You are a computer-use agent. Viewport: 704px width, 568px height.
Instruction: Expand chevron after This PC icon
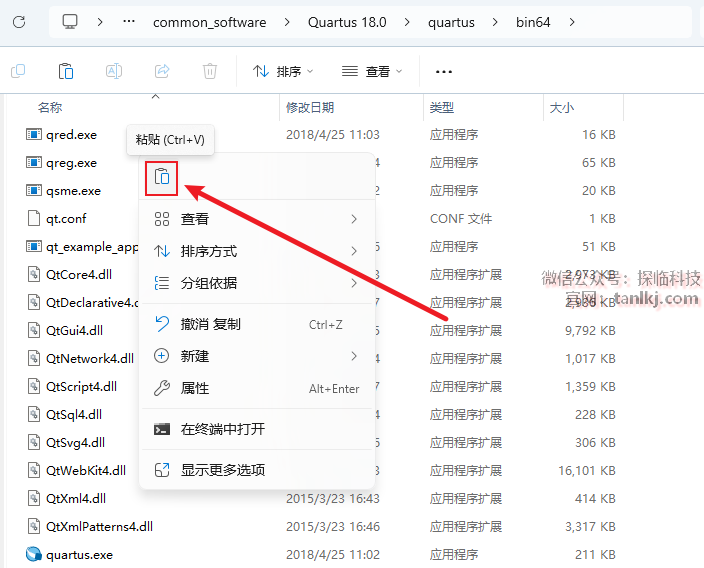pyautogui.click(x=100, y=22)
